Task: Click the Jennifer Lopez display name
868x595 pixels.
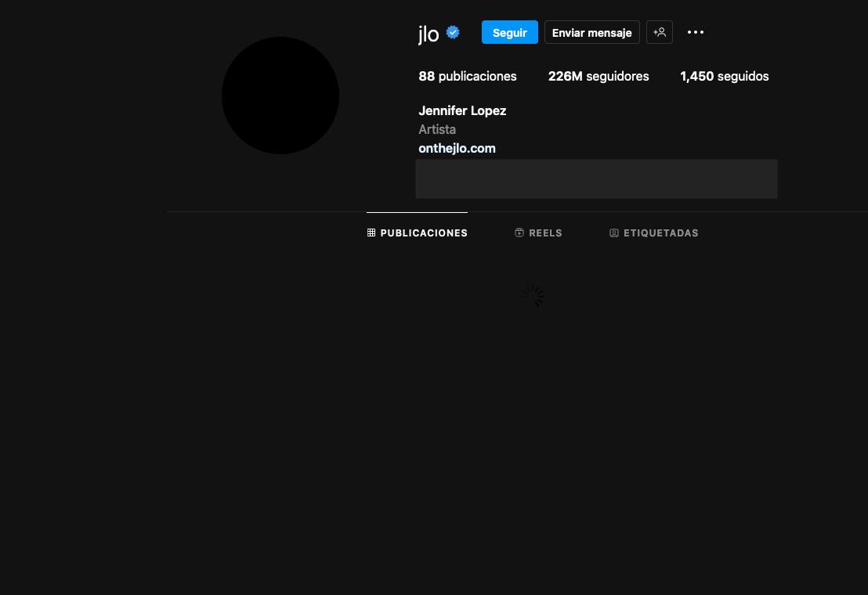Action: pyautogui.click(x=462, y=110)
